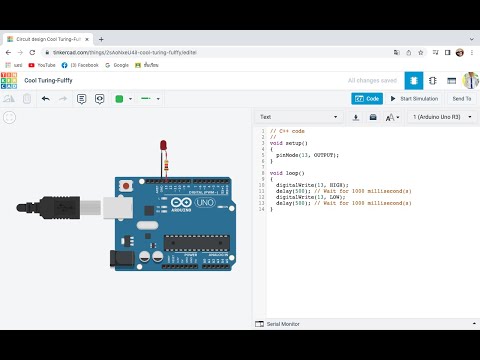Open the code libraries
The width and height of the screenshot is (480, 360).
pos(373,117)
